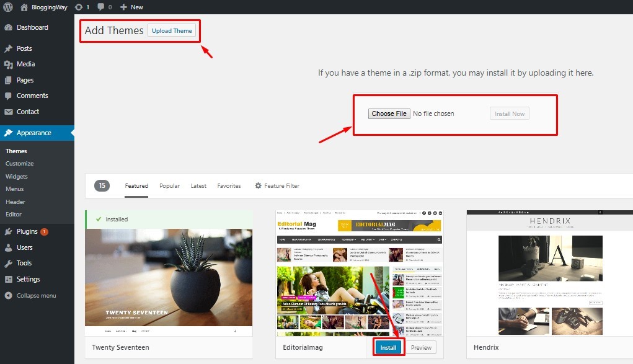This screenshot has height=364, width=633.
Task: Switch to the Popular tab
Action: 169,186
